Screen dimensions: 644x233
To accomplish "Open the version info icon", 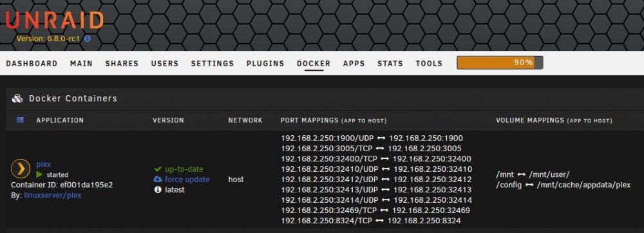I will click(x=87, y=39).
